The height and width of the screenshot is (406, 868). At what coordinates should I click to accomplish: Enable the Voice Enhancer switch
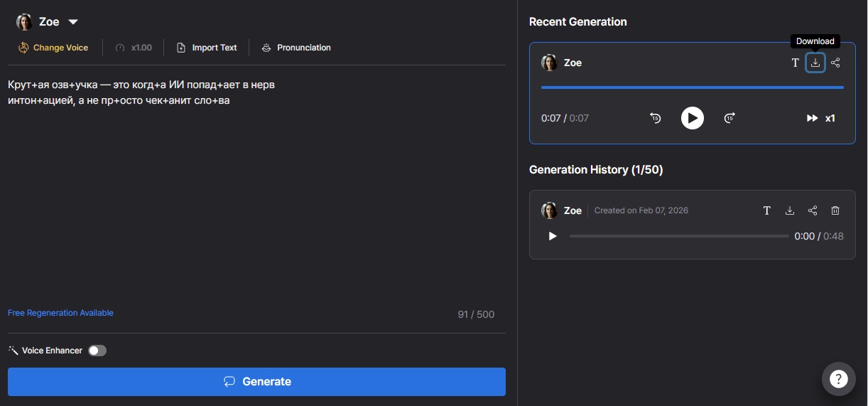point(97,351)
